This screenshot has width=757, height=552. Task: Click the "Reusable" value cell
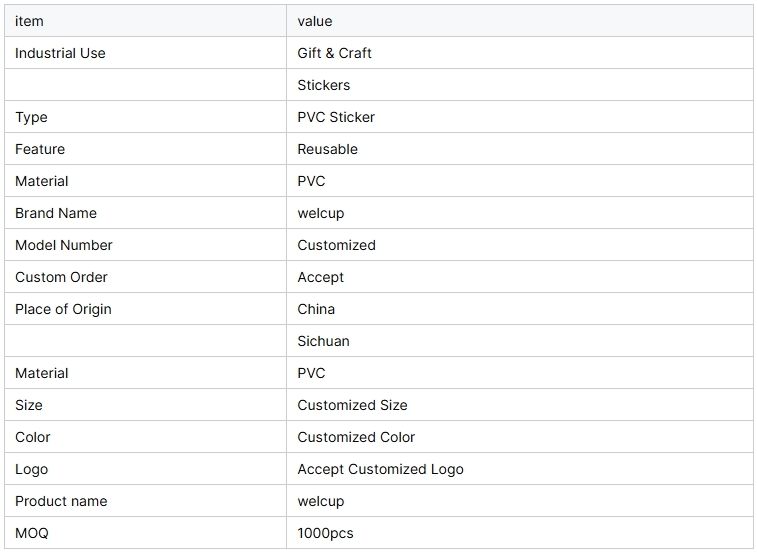pyautogui.click(x=327, y=149)
